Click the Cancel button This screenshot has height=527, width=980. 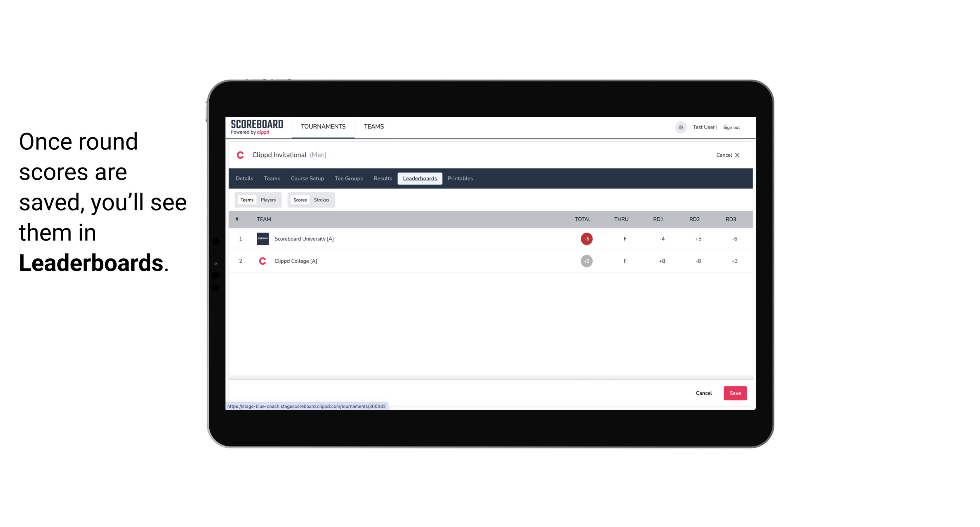tap(703, 393)
